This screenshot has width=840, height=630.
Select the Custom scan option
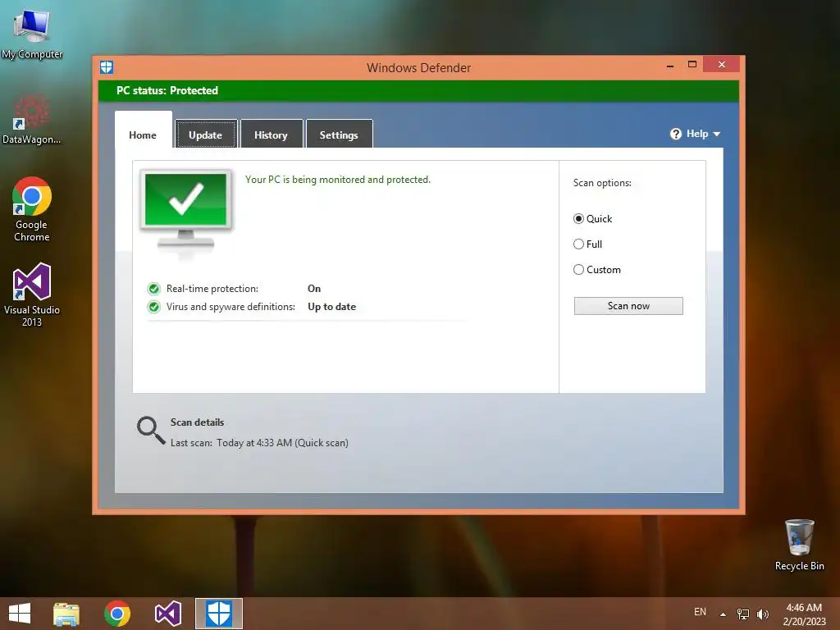click(x=597, y=269)
